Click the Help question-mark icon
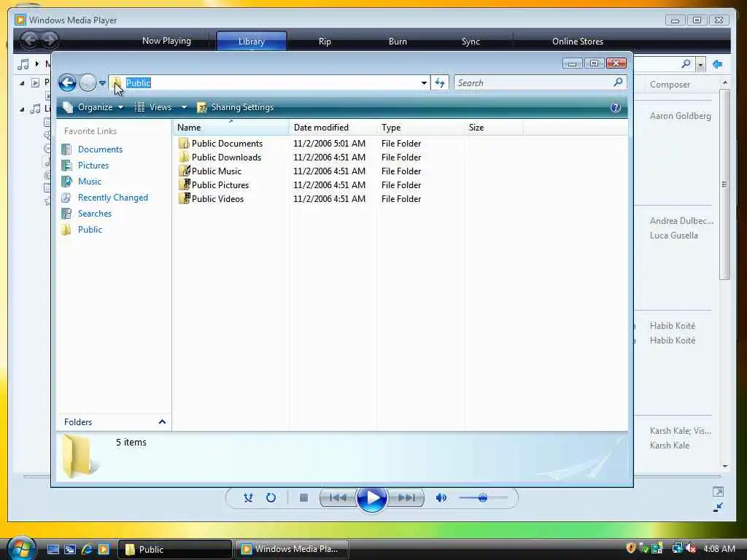This screenshot has width=747, height=560. click(x=615, y=107)
